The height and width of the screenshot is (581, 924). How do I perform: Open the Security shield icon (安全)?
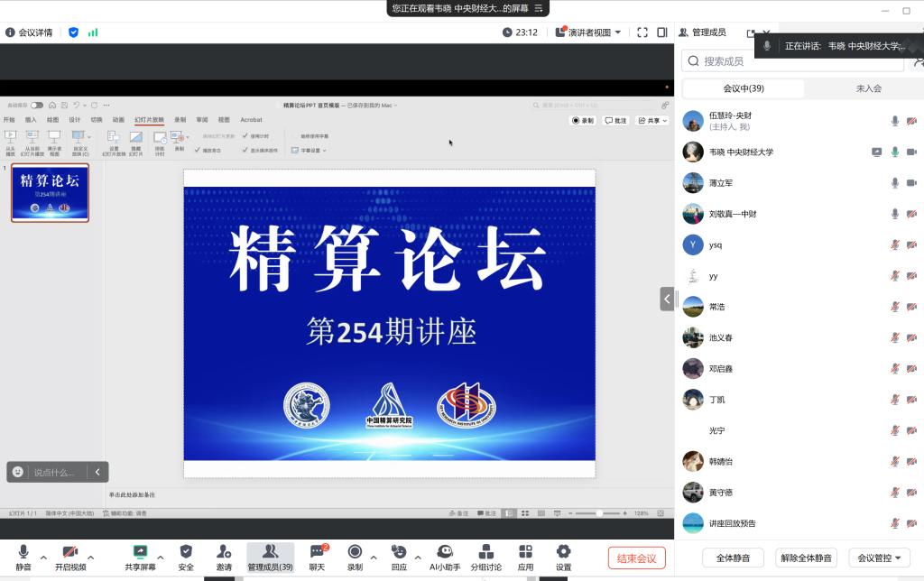coord(186,552)
